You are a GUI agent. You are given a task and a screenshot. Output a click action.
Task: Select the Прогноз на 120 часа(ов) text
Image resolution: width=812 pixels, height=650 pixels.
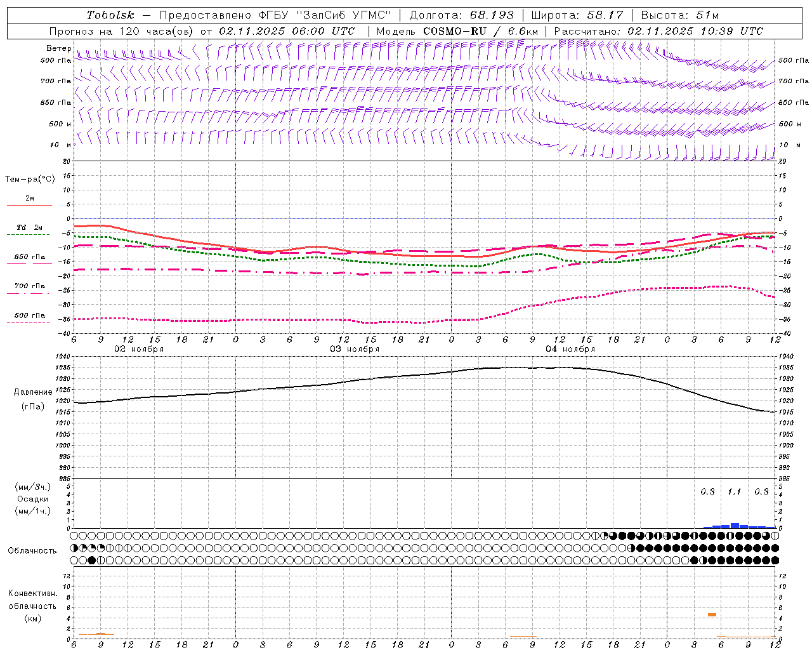[x=122, y=31]
